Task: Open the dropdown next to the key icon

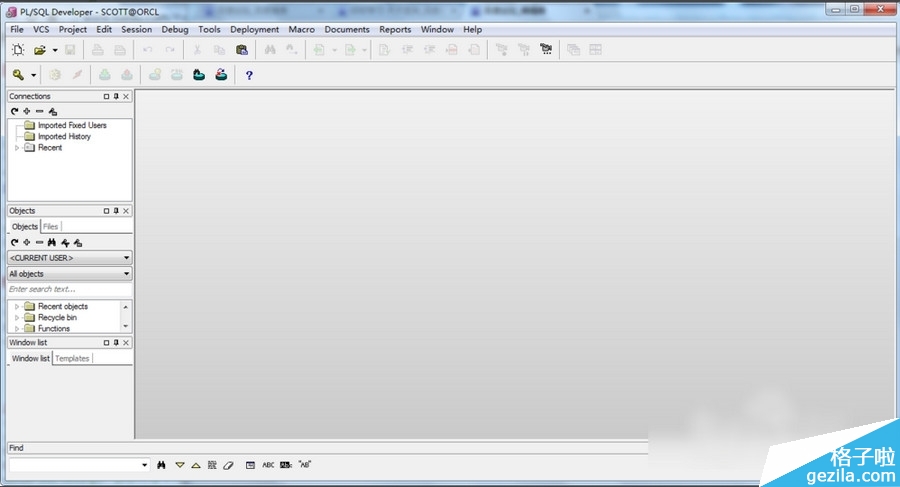Action: [33, 75]
